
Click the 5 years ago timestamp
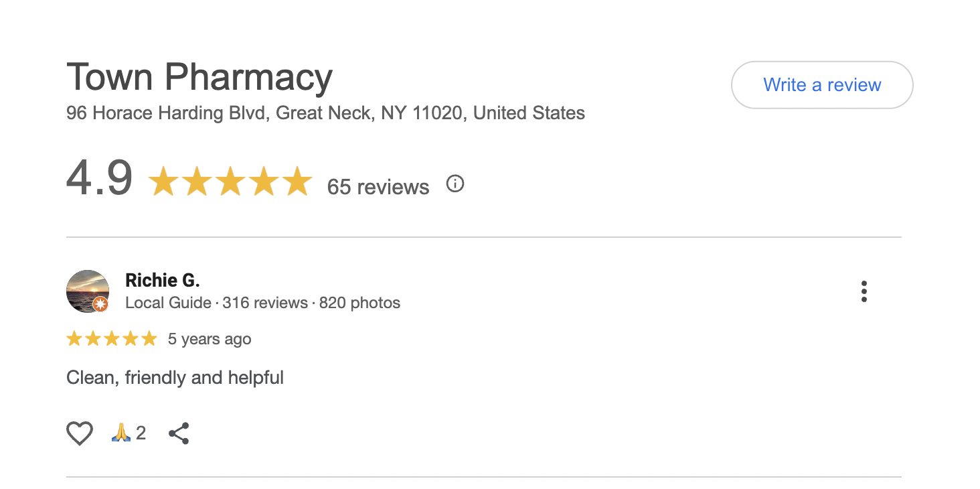[210, 339]
